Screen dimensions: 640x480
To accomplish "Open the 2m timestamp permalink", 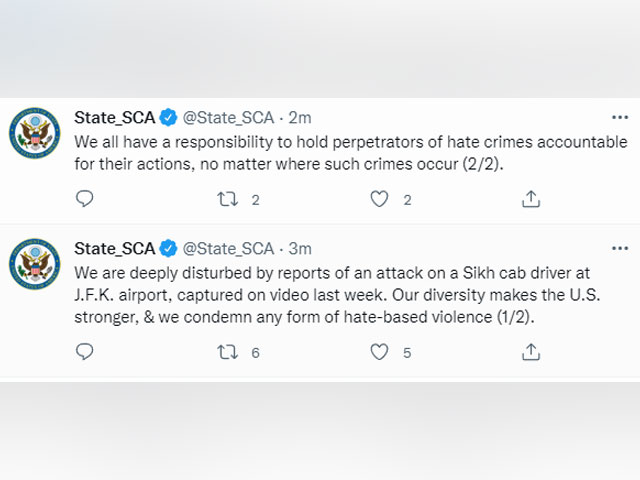I will coord(300,118).
